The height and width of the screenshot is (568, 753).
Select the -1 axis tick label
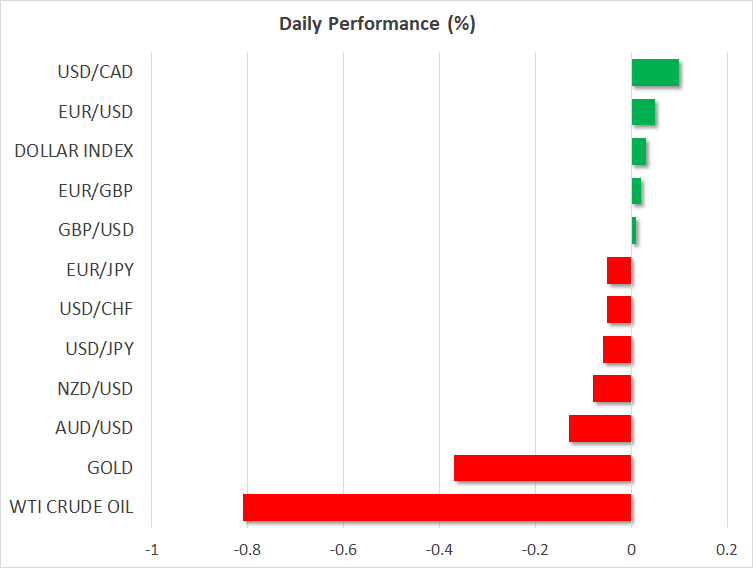pyautogui.click(x=151, y=549)
